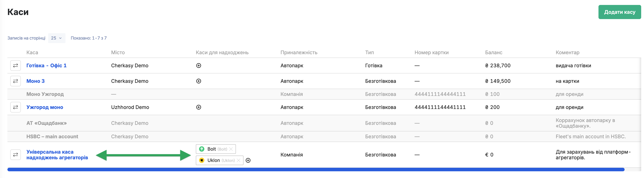
Task: Add income cashbox in Моно 3 row
Action: tap(198, 81)
